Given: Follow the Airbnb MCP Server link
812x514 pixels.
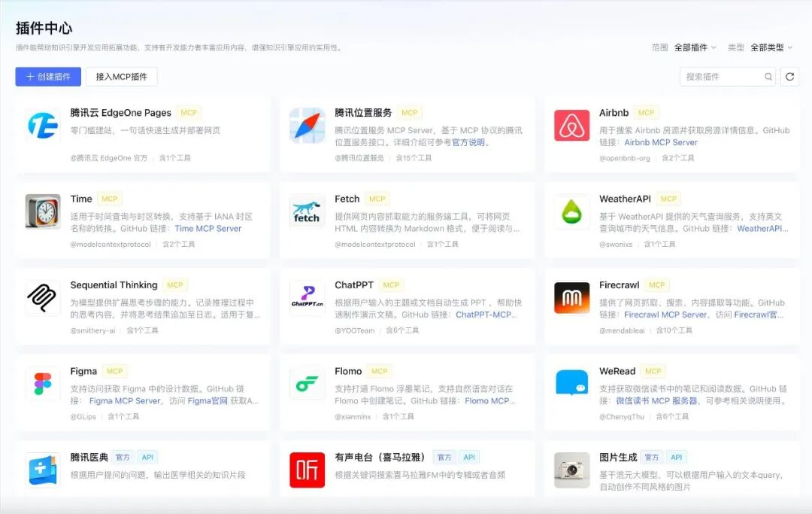Looking at the screenshot, I should click(661, 142).
